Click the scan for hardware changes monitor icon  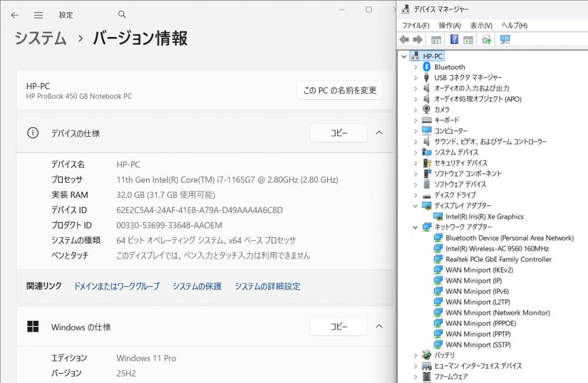click(x=505, y=39)
